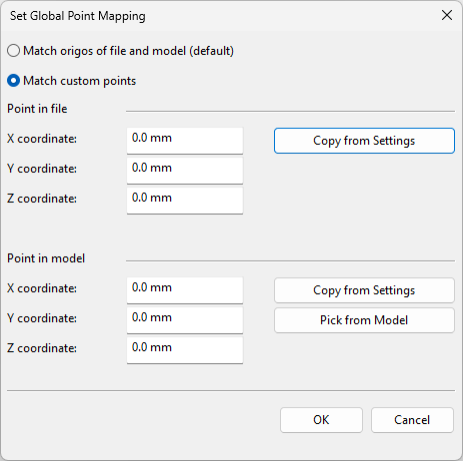Image resolution: width=463 pixels, height=461 pixels.
Task: Click the Point in file section heading
Action: (37, 109)
